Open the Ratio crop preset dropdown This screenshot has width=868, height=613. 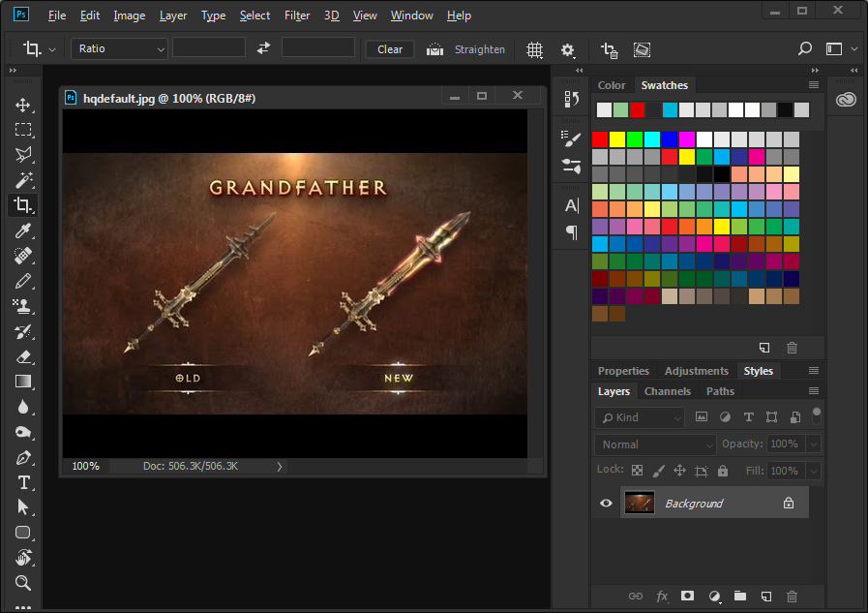pyautogui.click(x=119, y=48)
